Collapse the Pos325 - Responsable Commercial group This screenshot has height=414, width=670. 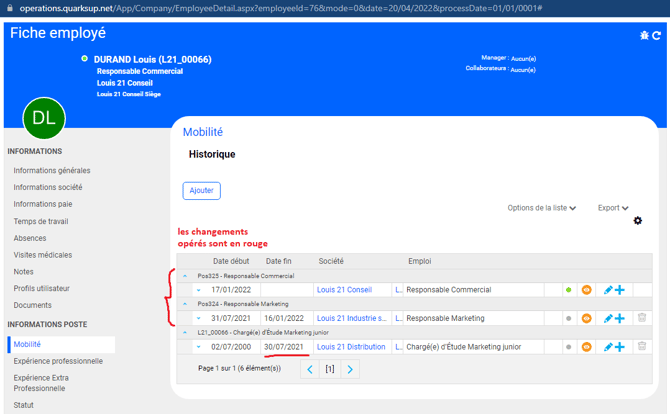click(x=185, y=276)
